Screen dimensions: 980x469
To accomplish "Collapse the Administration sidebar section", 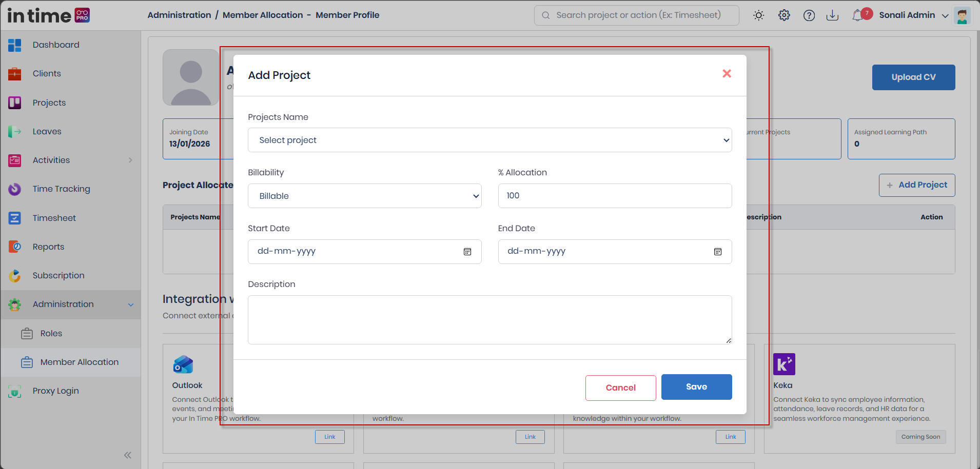I will click(131, 304).
